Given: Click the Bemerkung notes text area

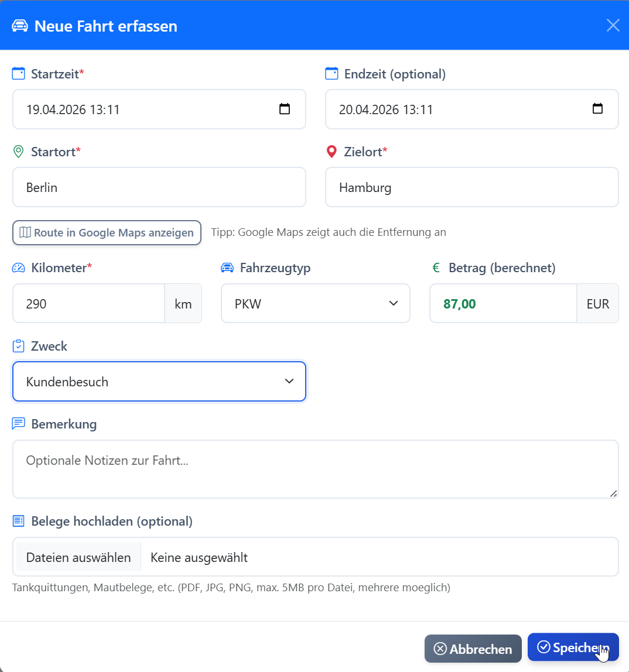Looking at the screenshot, I should point(315,469).
